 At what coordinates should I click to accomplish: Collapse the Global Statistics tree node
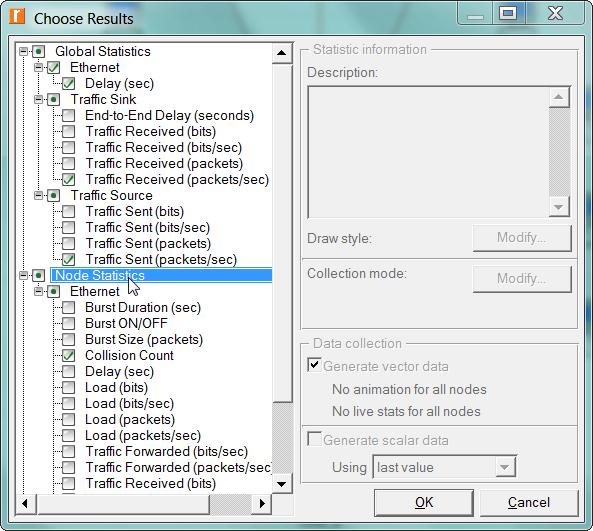tap(23, 51)
